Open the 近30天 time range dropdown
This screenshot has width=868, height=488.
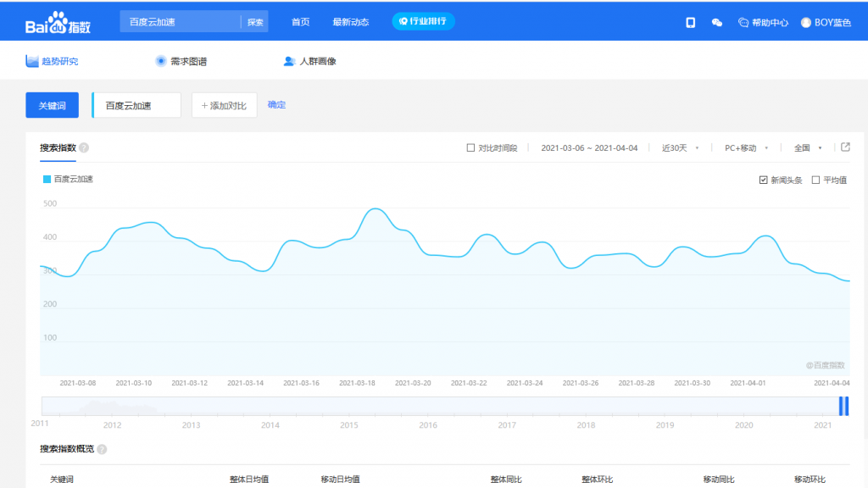[681, 147]
